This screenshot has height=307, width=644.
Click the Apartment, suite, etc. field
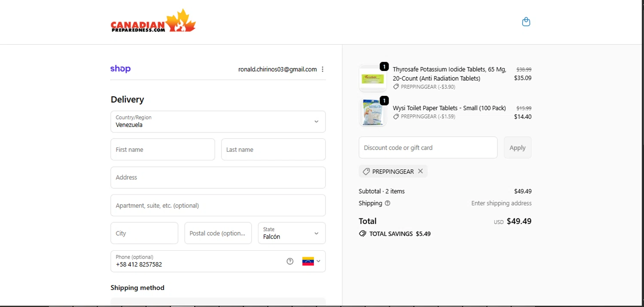point(218,206)
